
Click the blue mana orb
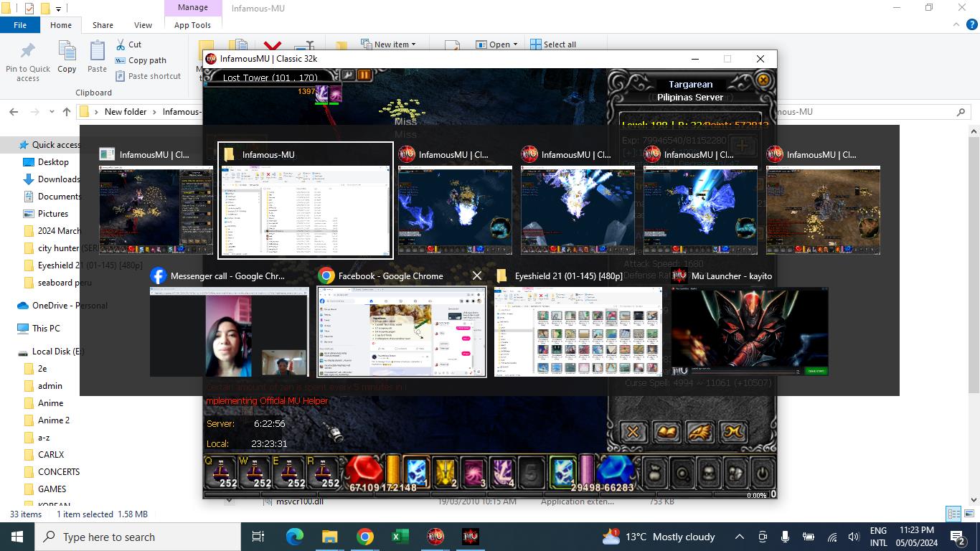(x=616, y=471)
